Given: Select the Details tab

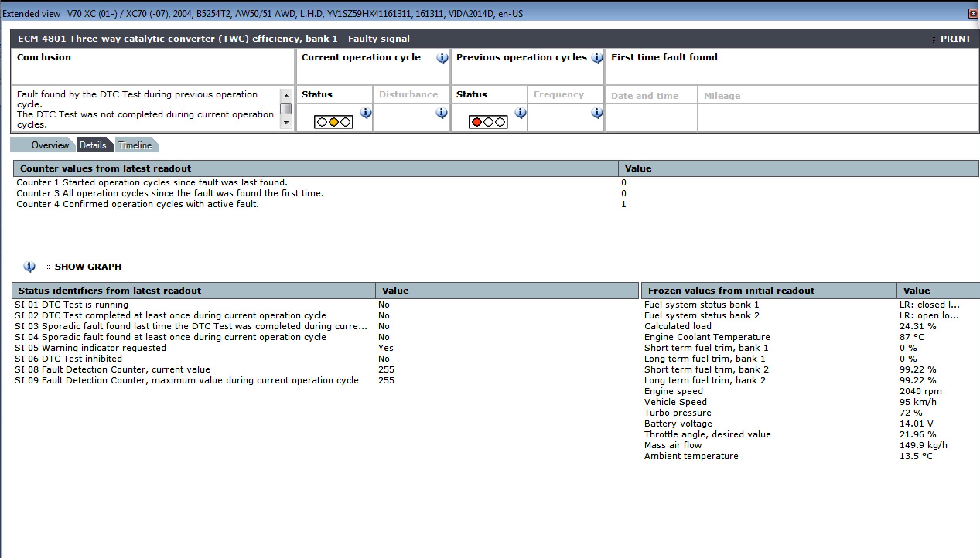Looking at the screenshot, I should point(93,145).
